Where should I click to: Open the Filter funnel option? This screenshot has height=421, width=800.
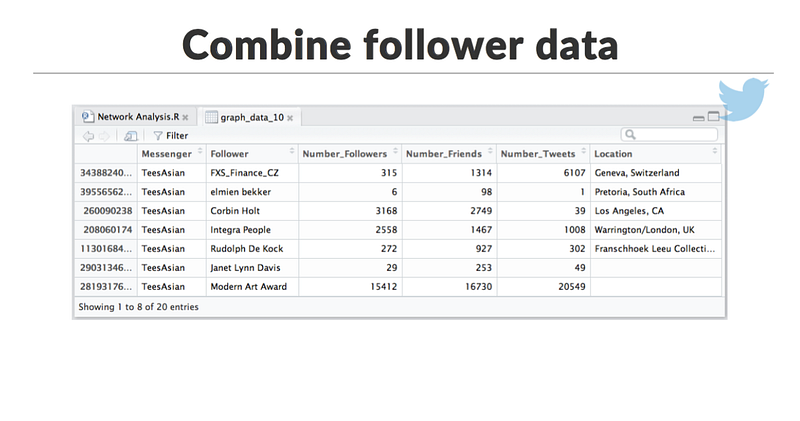tap(170, 136)
